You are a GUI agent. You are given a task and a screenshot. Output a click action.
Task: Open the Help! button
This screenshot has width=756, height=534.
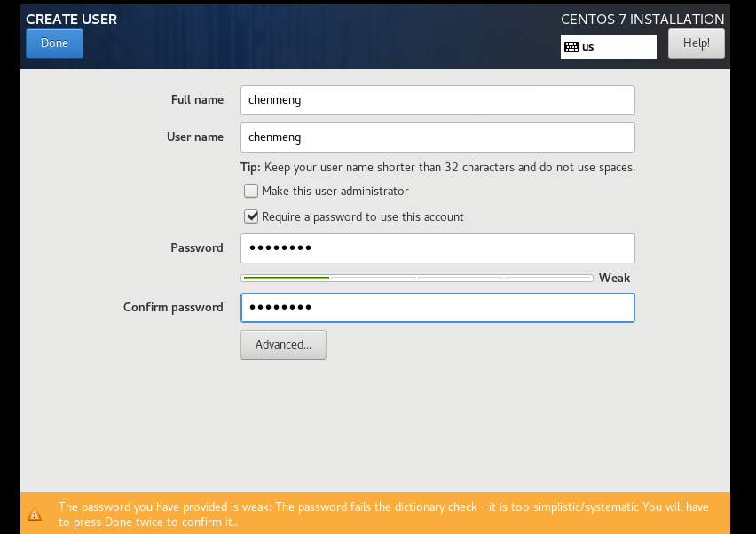(697, 43)
